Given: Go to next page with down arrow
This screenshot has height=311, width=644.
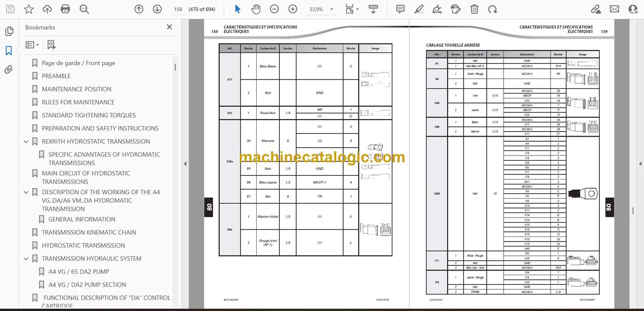Looking at the screenshot, I should pyautogui.click(x=157, y=9).
